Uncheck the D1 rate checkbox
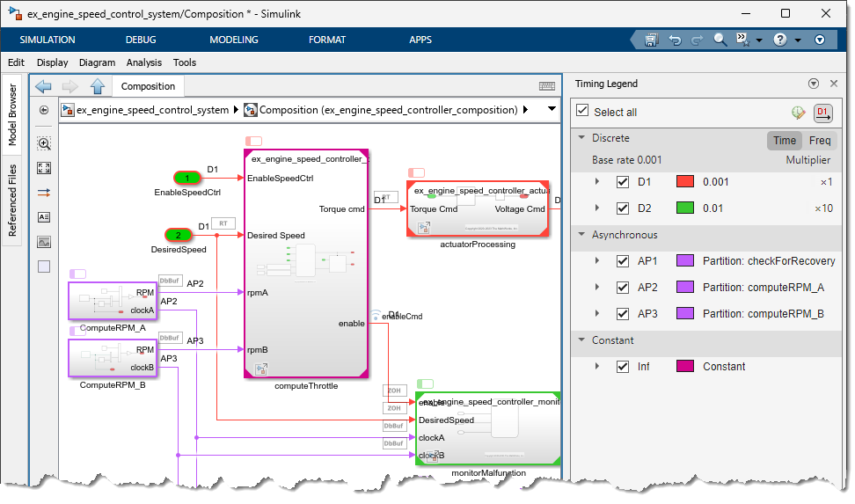The image size is (855, 504). tap(623, 182)
